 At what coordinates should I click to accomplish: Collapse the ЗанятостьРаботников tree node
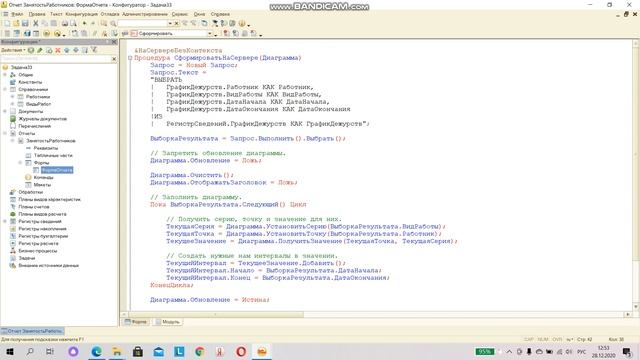13,141
